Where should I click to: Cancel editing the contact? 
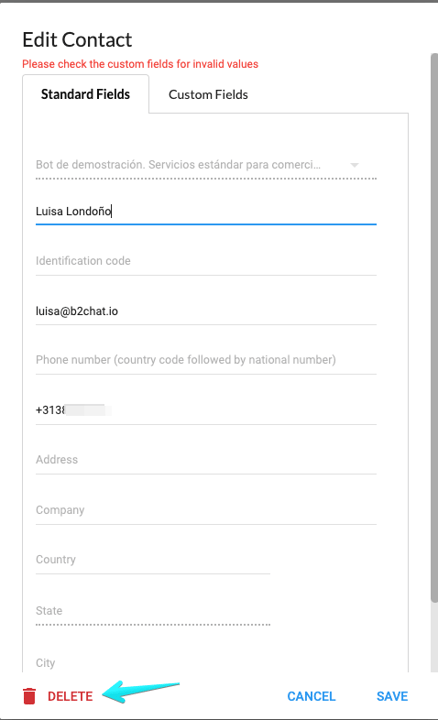point(311,696)
